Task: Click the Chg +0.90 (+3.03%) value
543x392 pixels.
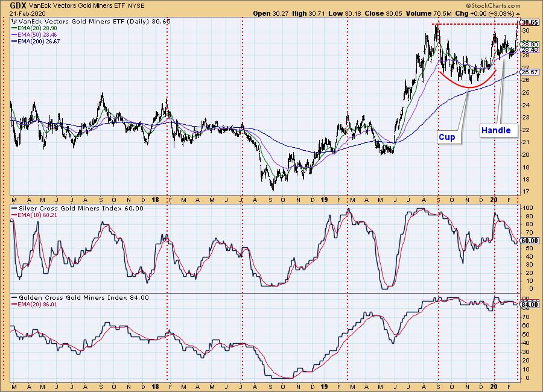Action: (484, 13)
